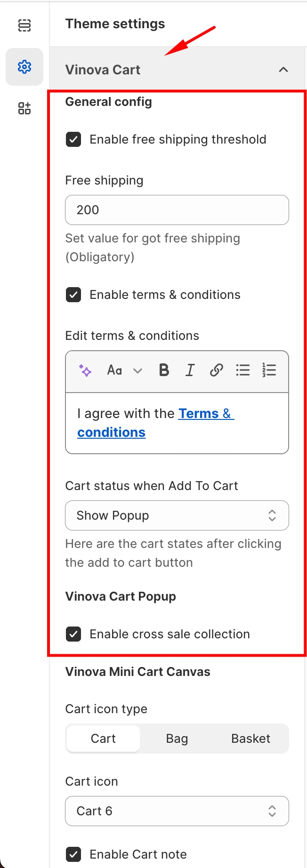Screen dimensions: 307x868
Task: Click the Theme settings gear icon
Action: (24, 67)
